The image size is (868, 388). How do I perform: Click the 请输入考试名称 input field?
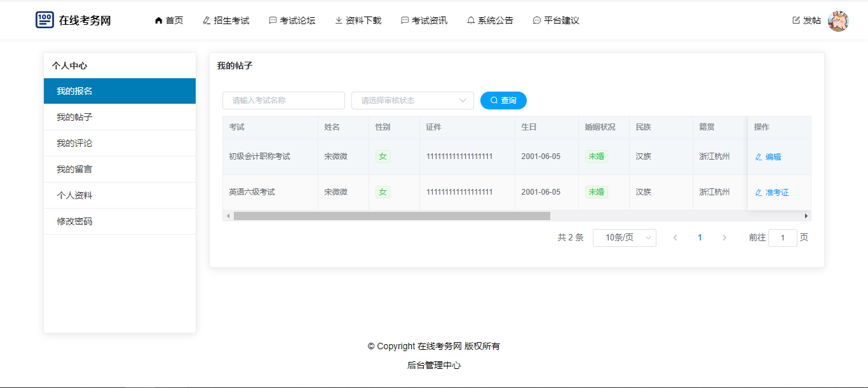click(283, 100)
